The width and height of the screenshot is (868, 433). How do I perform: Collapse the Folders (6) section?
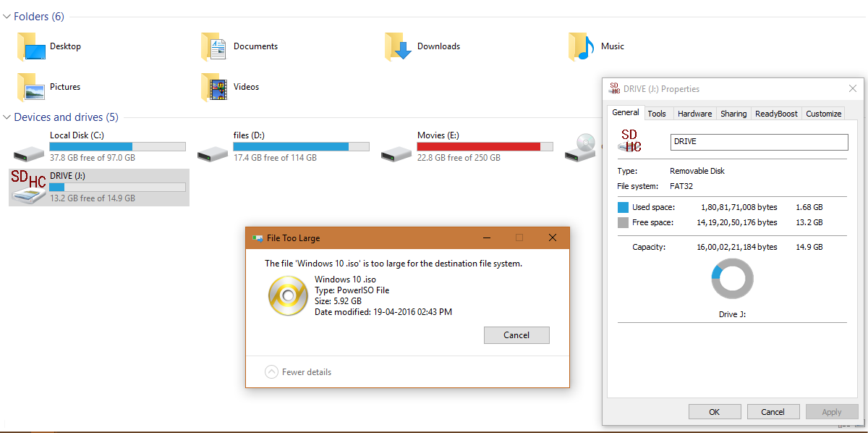pos(7,17)
